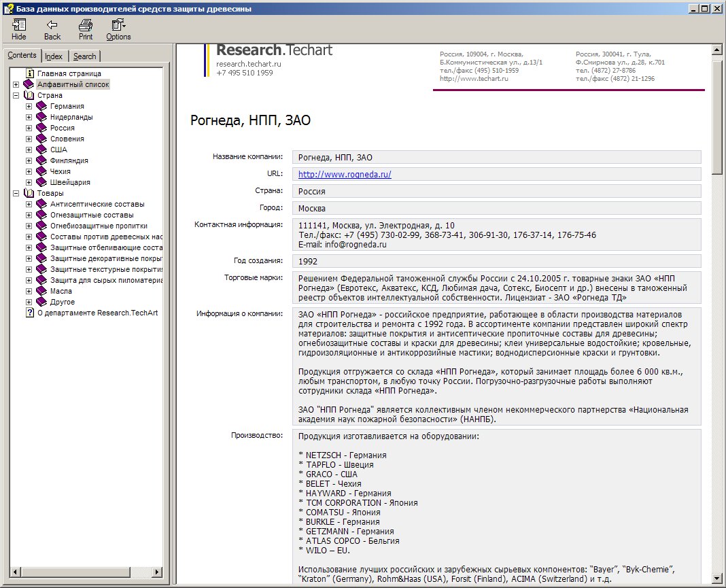Expand the Алфавитный список node

tap(16, 84)
